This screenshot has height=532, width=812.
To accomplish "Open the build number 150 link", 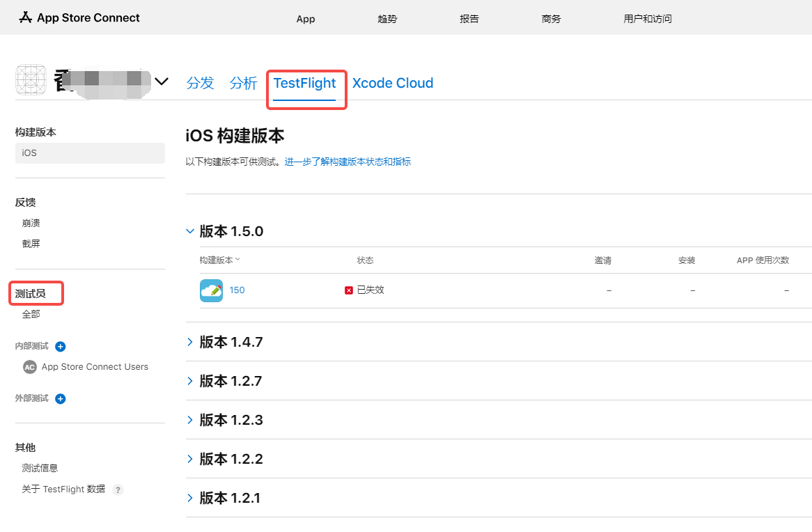I will tap(237, 290).
